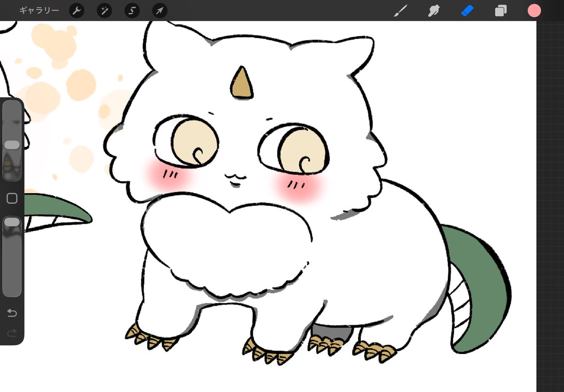
Task: Open the Actions wrench menu
Action: point(77,11)
